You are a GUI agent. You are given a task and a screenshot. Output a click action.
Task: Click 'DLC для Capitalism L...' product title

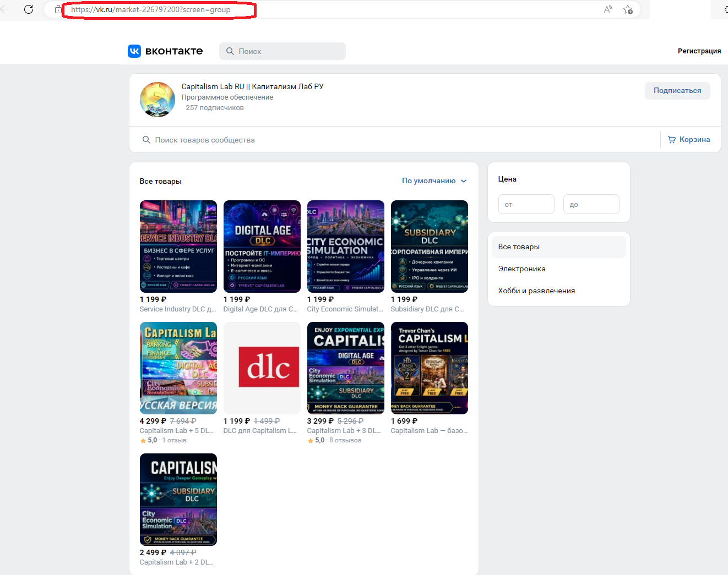click(x=260, y=431)
